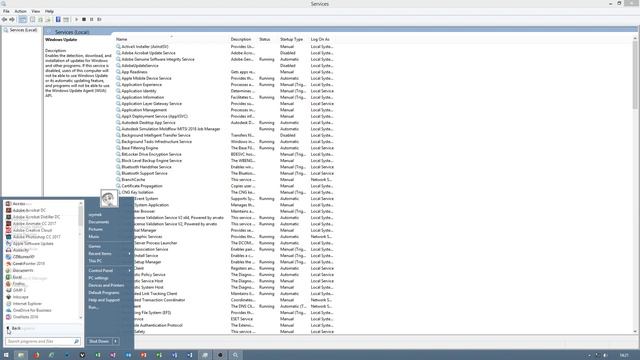Open the View menu
640x360 pixels.
coord(36,11)
